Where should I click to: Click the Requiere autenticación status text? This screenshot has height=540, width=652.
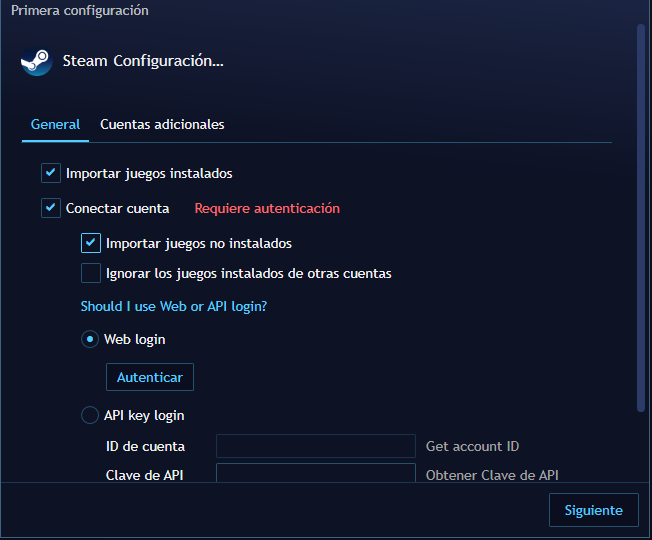point(267,208)
